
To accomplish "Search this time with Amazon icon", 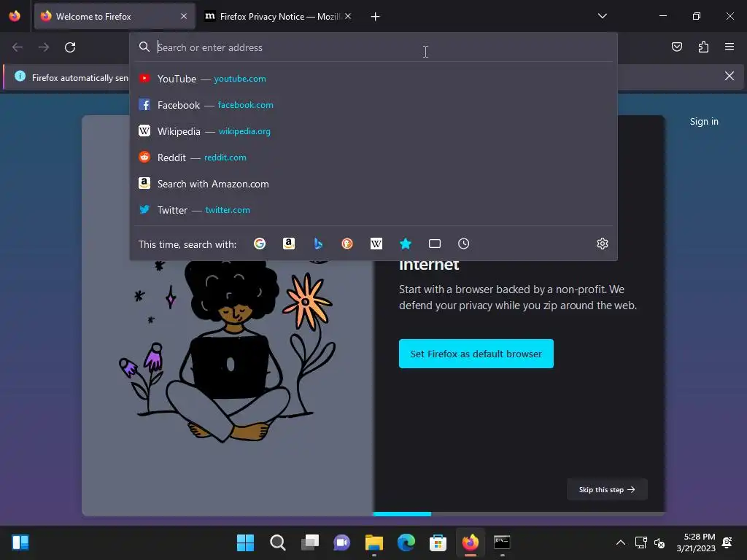I will pos(289,244).
